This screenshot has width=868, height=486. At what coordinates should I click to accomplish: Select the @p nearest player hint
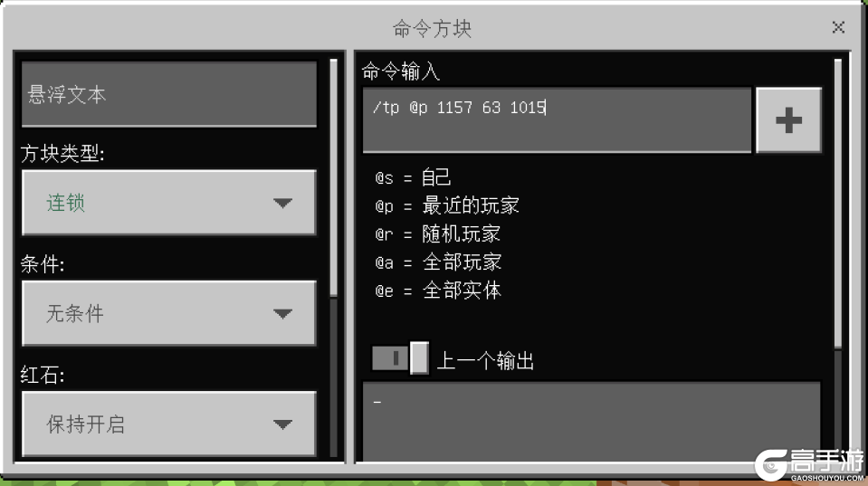click(x=447, y=206)
